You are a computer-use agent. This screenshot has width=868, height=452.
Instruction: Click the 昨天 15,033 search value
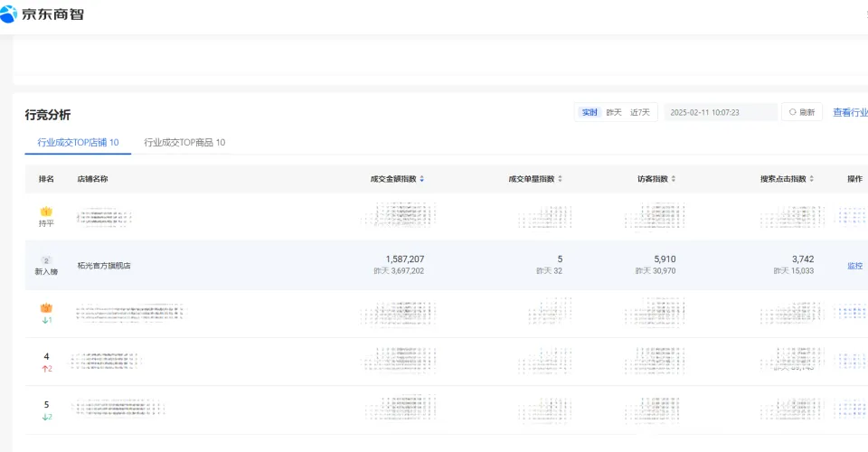794,271
